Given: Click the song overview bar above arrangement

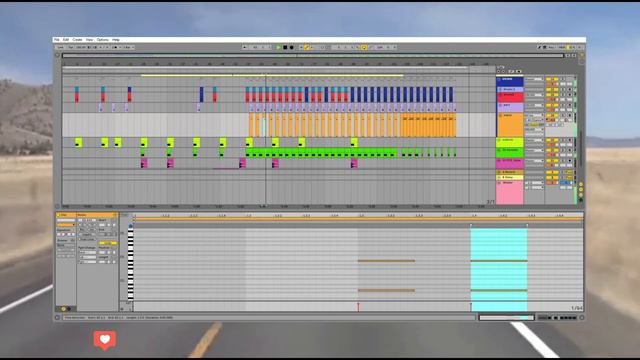Looking at the screenshot, I should [x=313, y=56].
